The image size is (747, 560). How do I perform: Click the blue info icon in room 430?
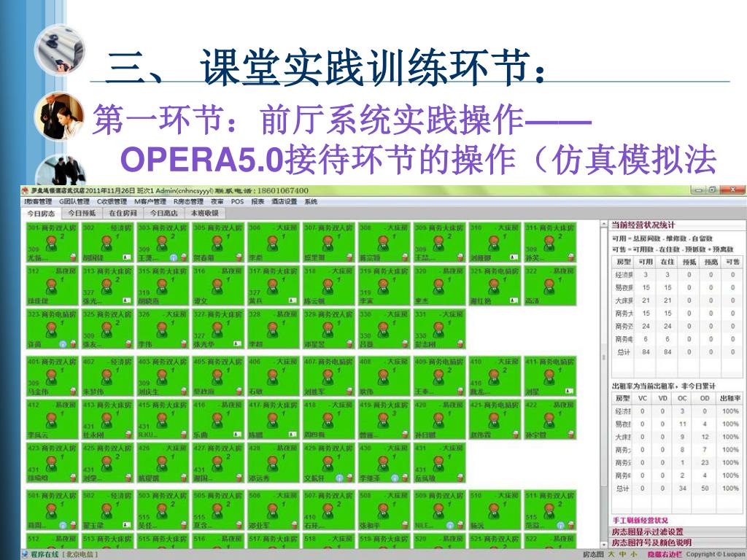click(395, 478)
